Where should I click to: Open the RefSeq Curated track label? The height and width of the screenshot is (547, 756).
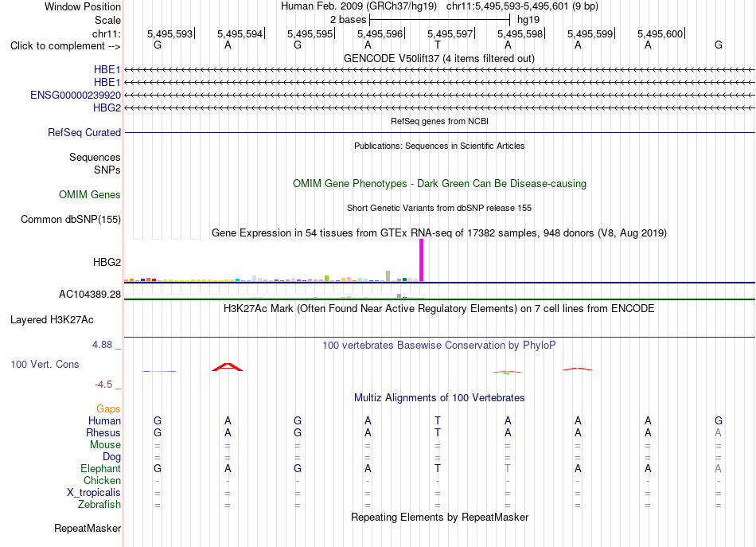tap(84, 132)
